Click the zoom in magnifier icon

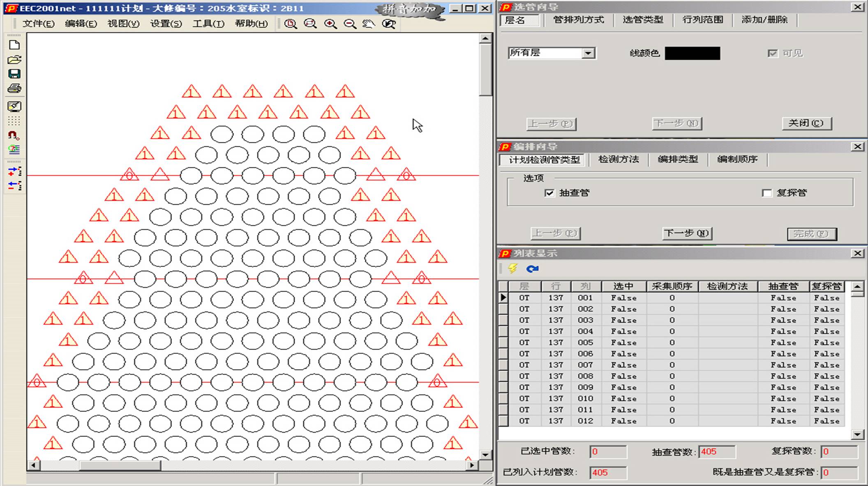click(330, 24)
